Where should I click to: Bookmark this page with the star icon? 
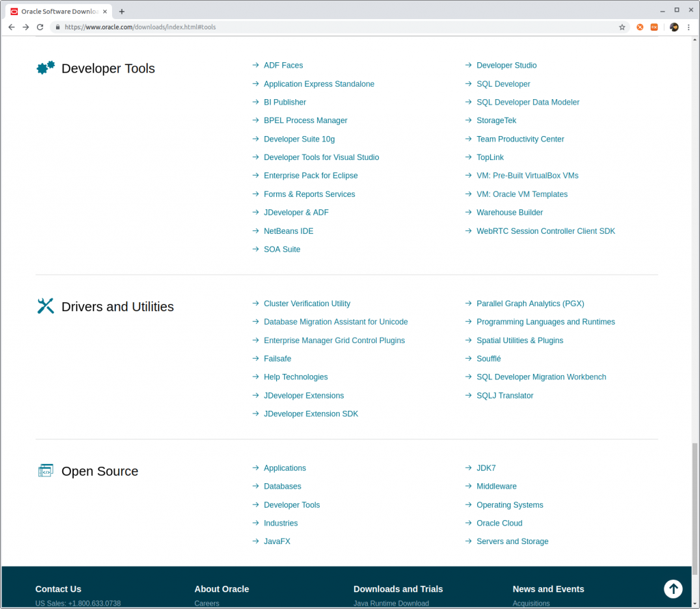622,27
